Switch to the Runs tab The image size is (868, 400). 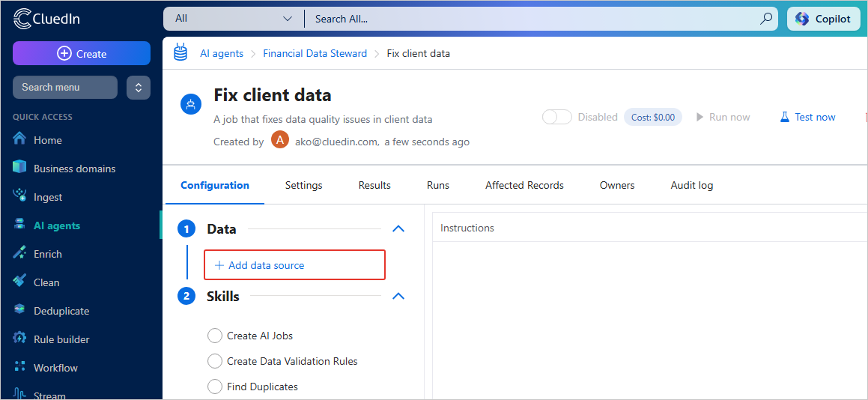coord(438,186)
